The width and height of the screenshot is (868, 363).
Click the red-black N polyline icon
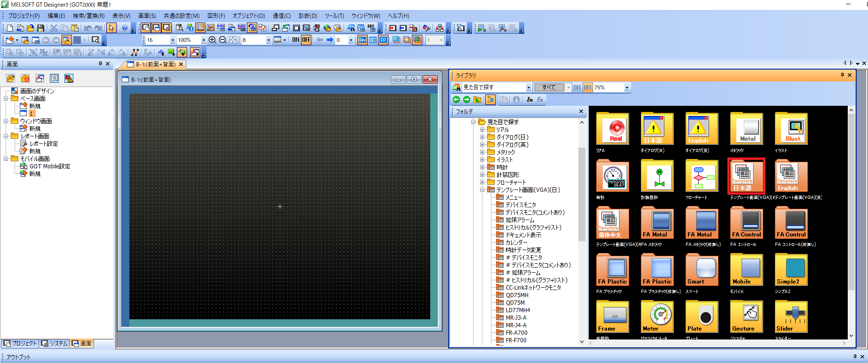[135, 53]
